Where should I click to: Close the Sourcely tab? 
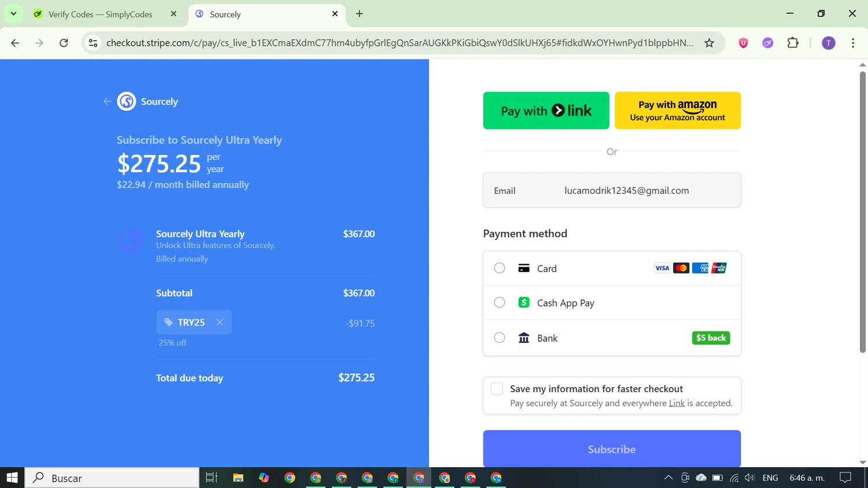tap(335, 14)
